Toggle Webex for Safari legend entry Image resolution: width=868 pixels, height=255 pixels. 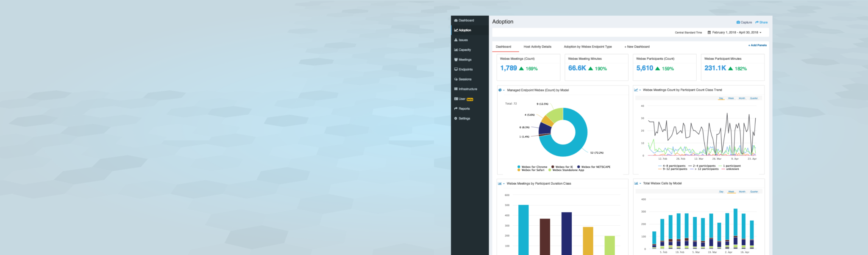pos(531,170)
